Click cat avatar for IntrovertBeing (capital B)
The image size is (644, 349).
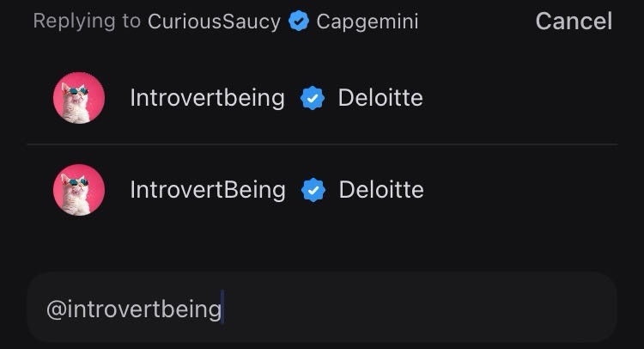79,190
